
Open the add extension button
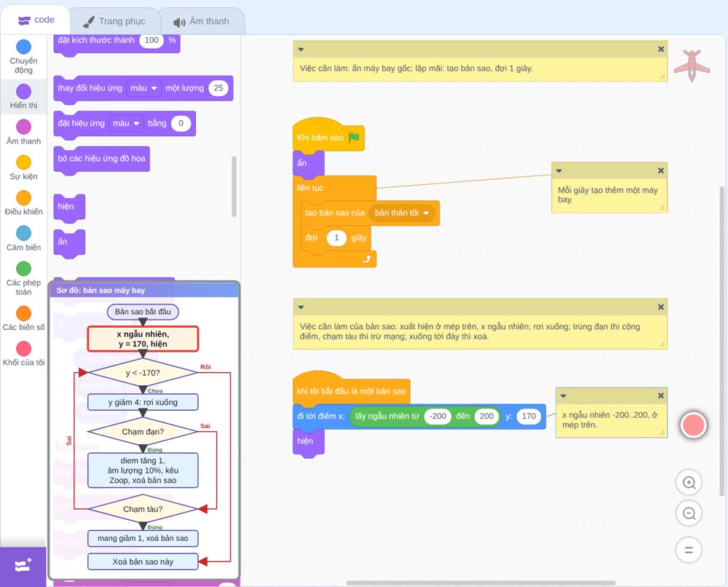coord(23,566)
